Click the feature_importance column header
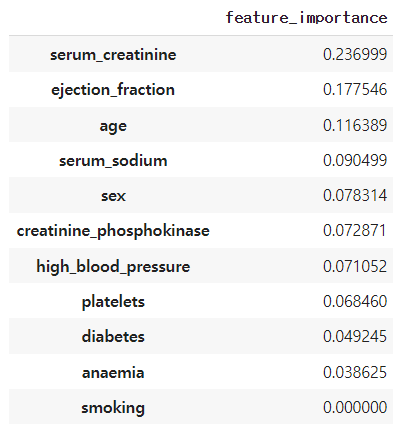Image resolution: width=393 pixels, height=433 pixels. click(x=306, y=18)
